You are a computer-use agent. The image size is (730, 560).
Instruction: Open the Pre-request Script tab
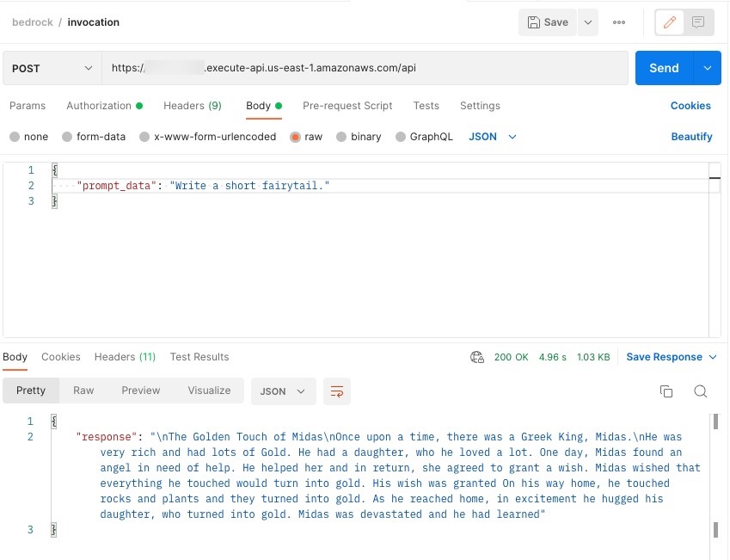coord(347,106)
